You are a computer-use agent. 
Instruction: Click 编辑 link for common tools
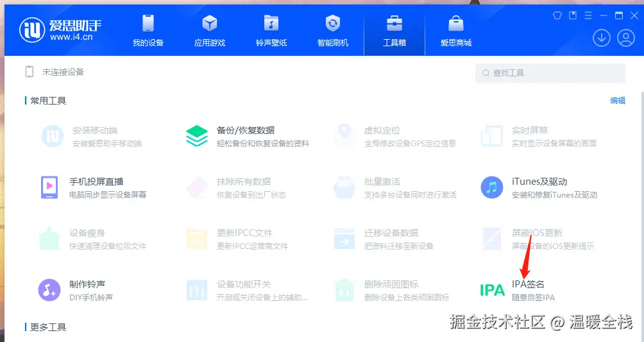pos(617,100)
